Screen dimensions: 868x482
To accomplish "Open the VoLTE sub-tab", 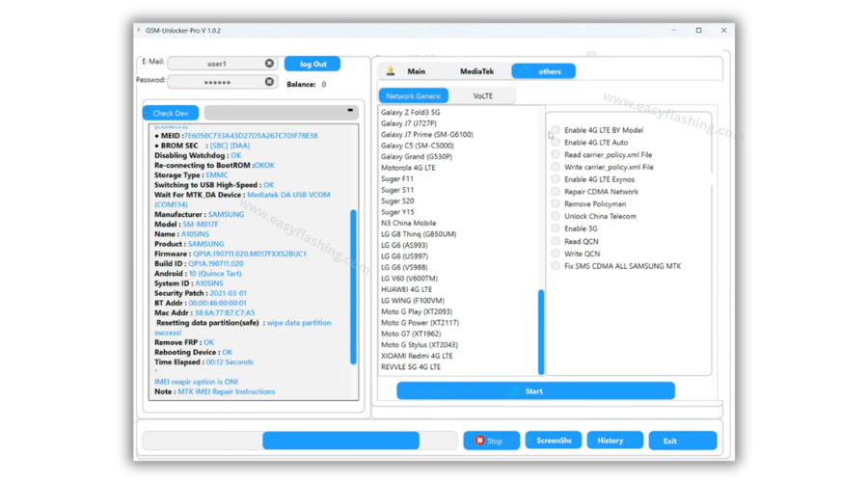I will (x=483, y=95).
